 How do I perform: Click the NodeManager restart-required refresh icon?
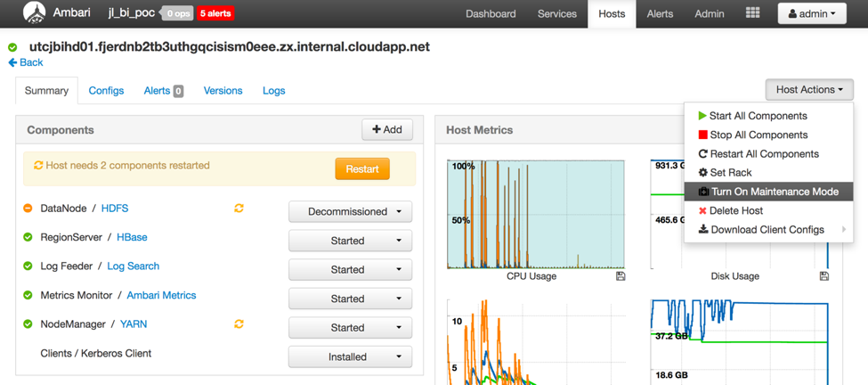239,324
